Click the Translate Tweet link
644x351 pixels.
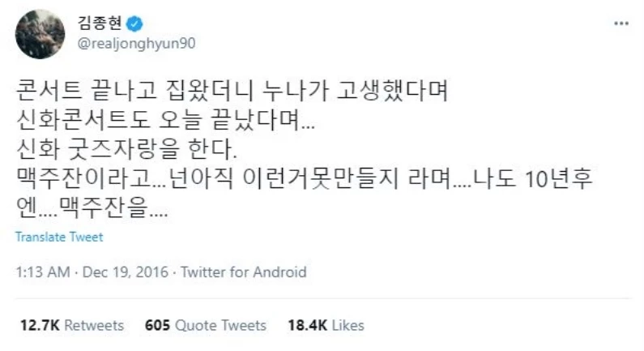pos(59,238)
